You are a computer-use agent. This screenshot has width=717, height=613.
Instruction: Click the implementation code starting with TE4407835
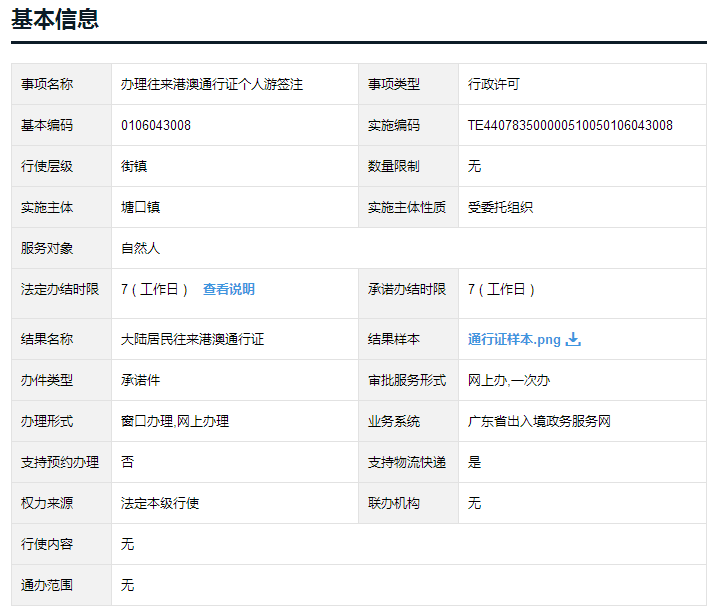click(570, 126)
